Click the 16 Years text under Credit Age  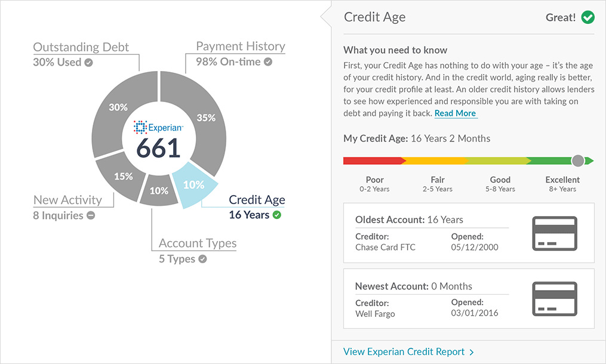pyautogui.click(x=249, y=215)
